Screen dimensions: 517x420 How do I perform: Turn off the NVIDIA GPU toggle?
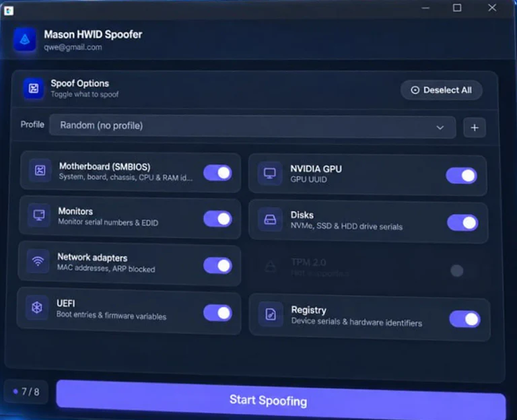[x=461, y=176]
